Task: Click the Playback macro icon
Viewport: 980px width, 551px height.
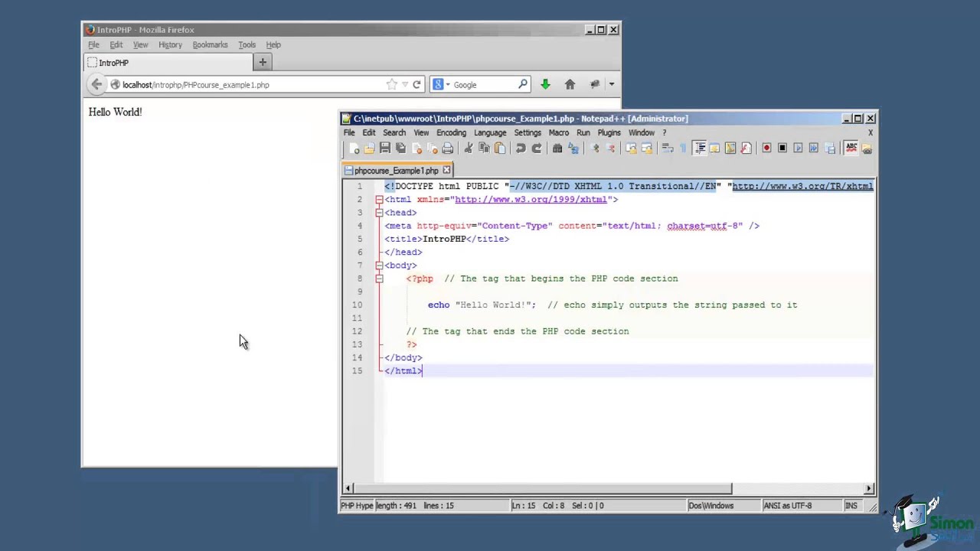Action: [798, 148]
